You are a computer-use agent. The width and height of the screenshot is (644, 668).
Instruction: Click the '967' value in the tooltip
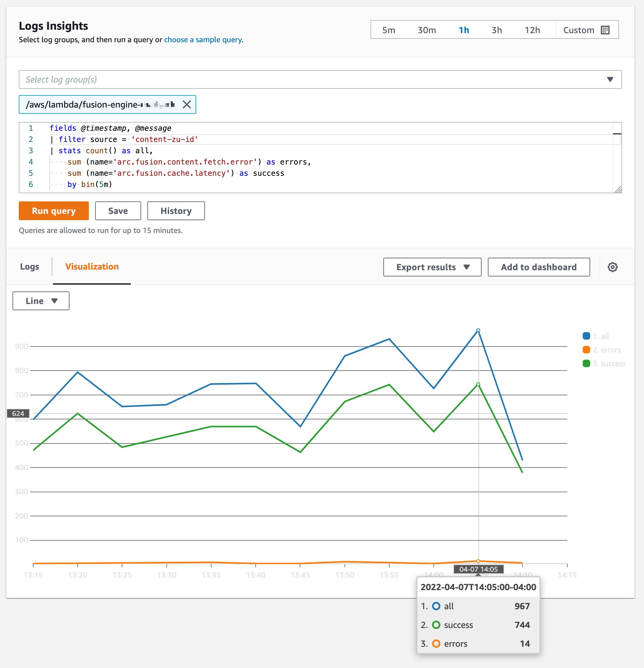point(522,606)
